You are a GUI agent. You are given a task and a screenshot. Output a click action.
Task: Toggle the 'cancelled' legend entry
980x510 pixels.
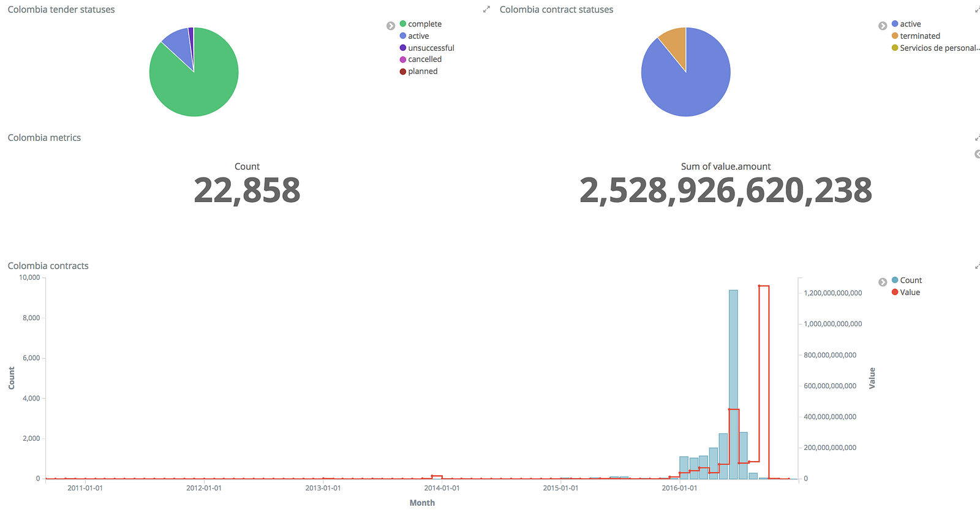click(421, 59)
